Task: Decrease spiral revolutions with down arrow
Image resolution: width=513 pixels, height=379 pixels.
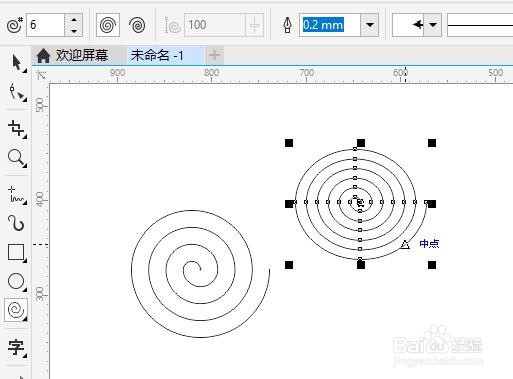Action: [x=74, y=31]
